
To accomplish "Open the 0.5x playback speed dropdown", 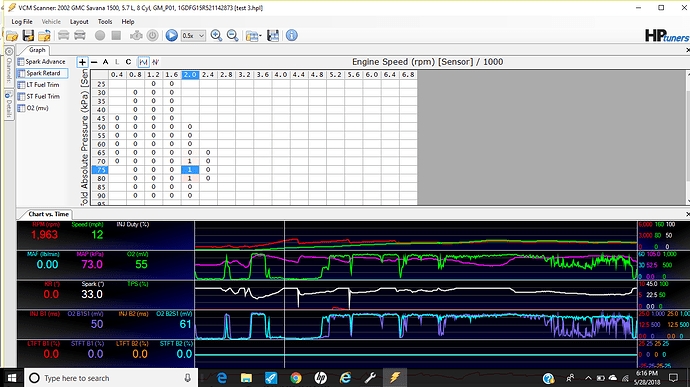I will (x=193, y=36).
